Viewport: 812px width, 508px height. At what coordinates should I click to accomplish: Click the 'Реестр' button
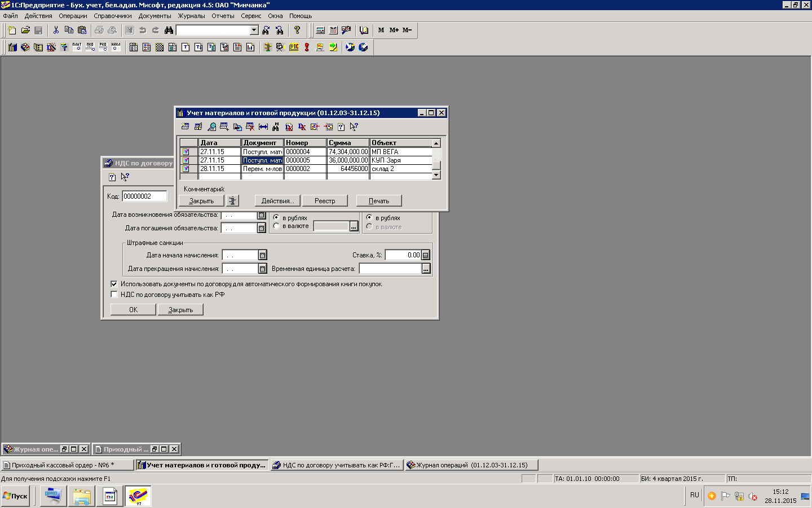(x=325, y=200)
